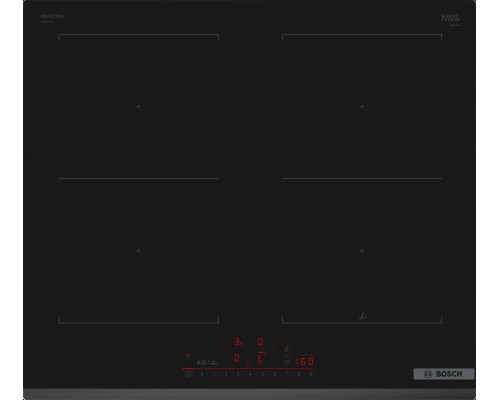This screenshot has height=400, width=500.
Task: Set power level 8 on slider
Action: [299, 374]
